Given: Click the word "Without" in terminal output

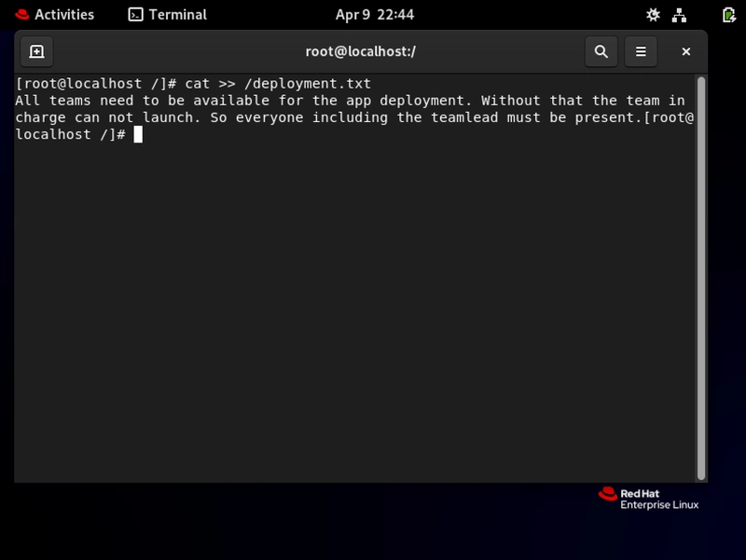Looking at the screenshot, I should (510, 101).
